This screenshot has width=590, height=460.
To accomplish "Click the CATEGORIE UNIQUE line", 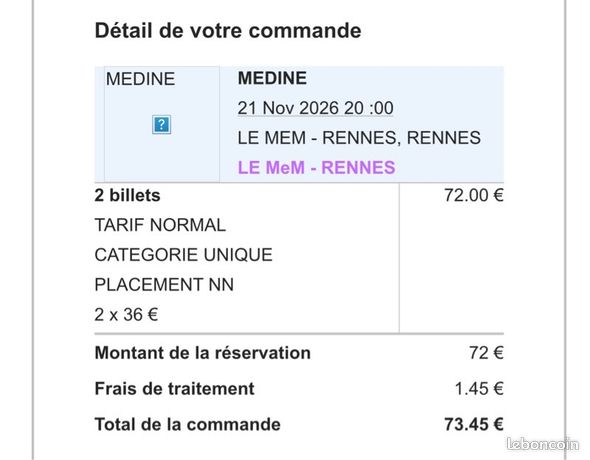I will click(184, 255).
